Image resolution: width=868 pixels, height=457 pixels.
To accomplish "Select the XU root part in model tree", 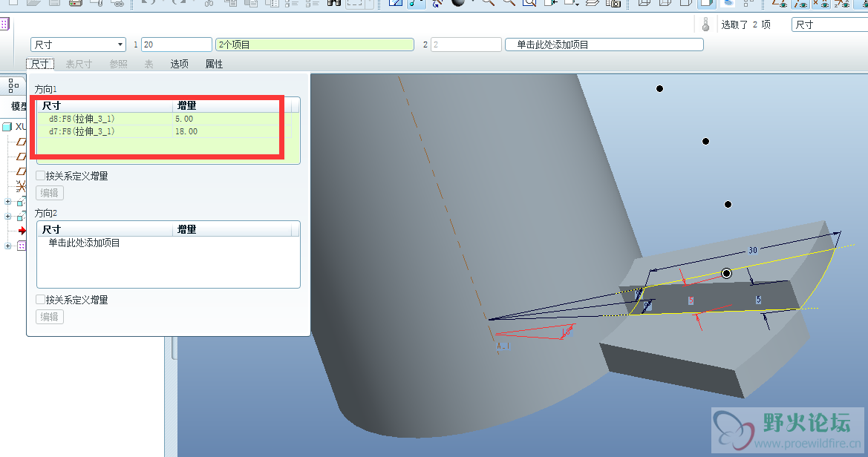I will [14, 127].
